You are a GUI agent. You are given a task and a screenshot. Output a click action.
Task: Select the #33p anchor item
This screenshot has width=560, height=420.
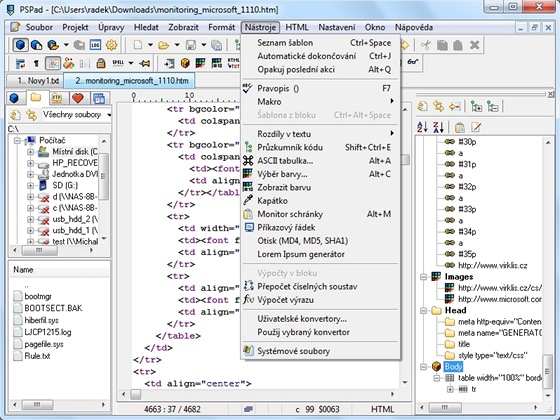pyautogui.click(x=467, y=209)
